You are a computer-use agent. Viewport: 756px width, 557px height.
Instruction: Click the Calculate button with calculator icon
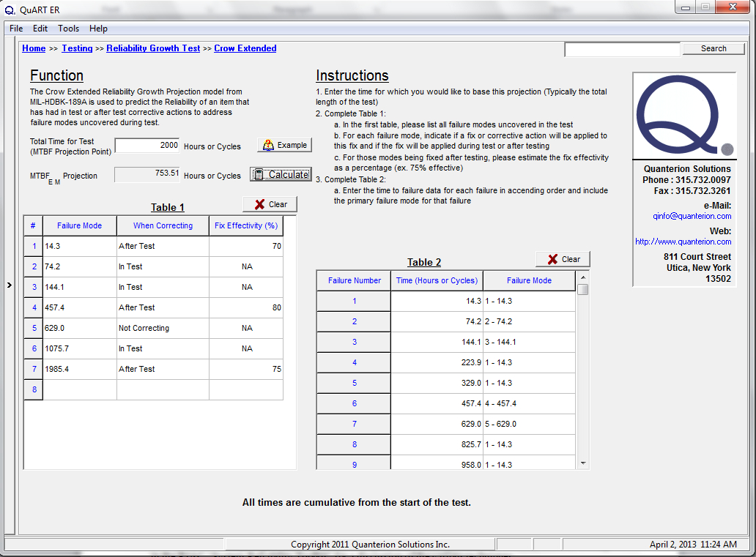pyautogui.click(x=281, y=174)
